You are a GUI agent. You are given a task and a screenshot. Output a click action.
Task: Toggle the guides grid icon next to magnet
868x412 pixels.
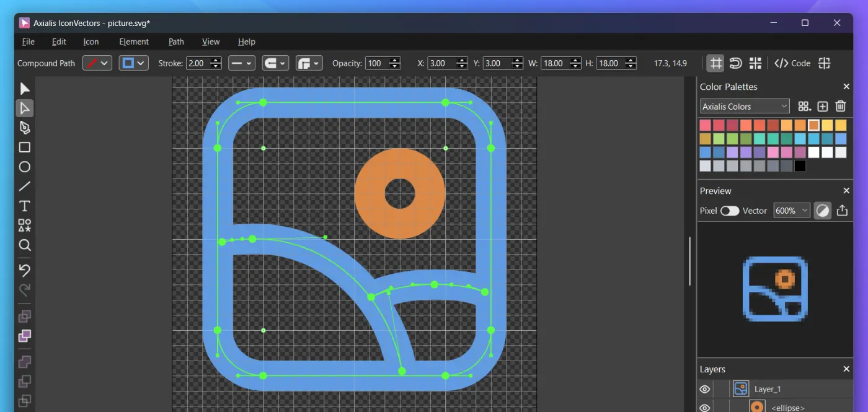tap(755, 63)
